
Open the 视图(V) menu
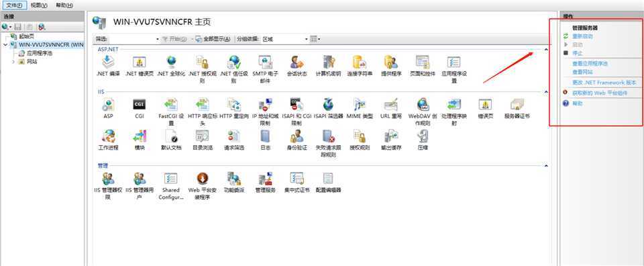39,5
